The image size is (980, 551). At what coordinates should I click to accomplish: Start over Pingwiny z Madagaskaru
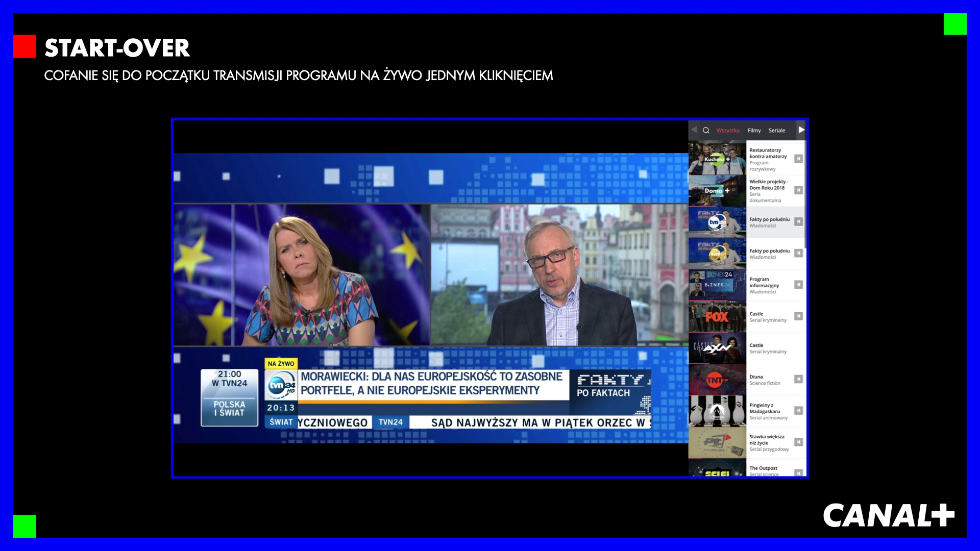[x=798, y=411]
